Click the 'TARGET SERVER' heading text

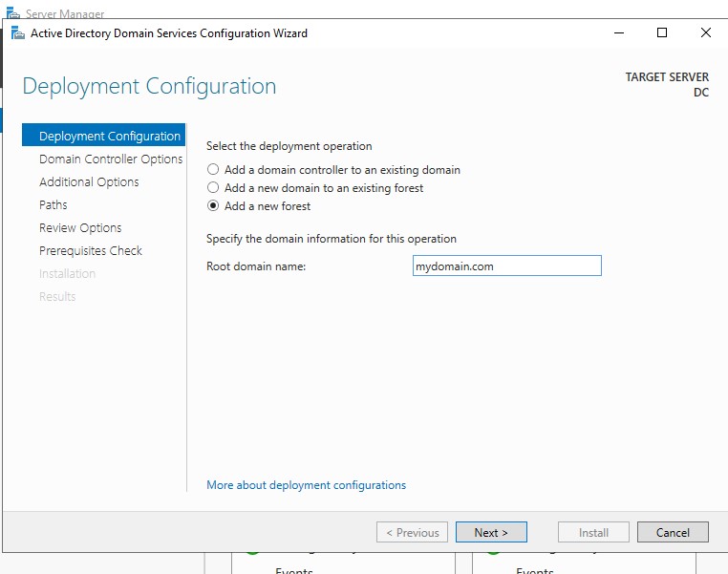click(x=667, y=77)
